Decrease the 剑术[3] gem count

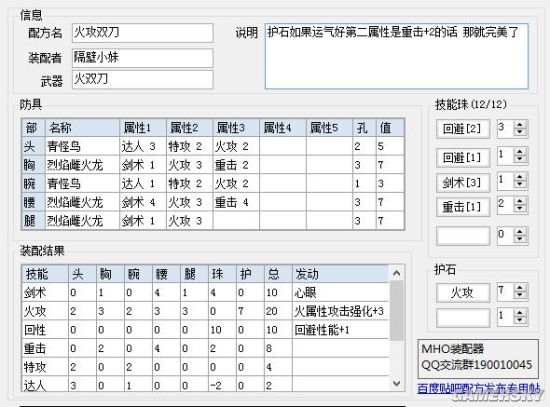(x=520, y=185)
